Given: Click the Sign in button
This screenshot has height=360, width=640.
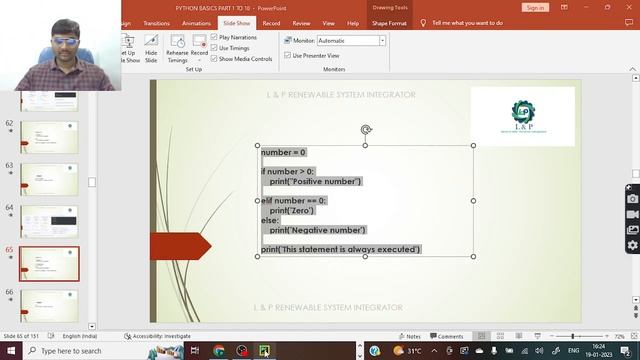Looking at the screenshot, I should [x=535, y=8].
